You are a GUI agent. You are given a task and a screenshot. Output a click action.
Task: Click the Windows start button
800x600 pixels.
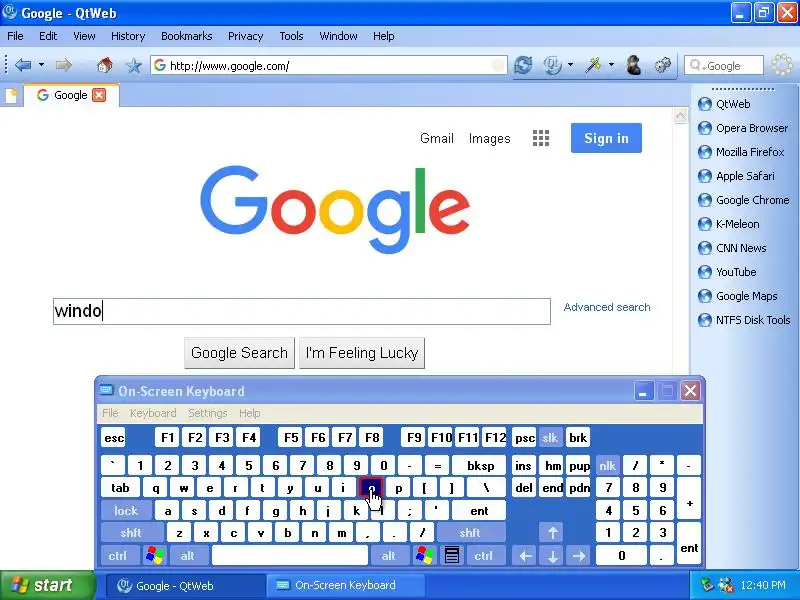click(x=47, y=585)
